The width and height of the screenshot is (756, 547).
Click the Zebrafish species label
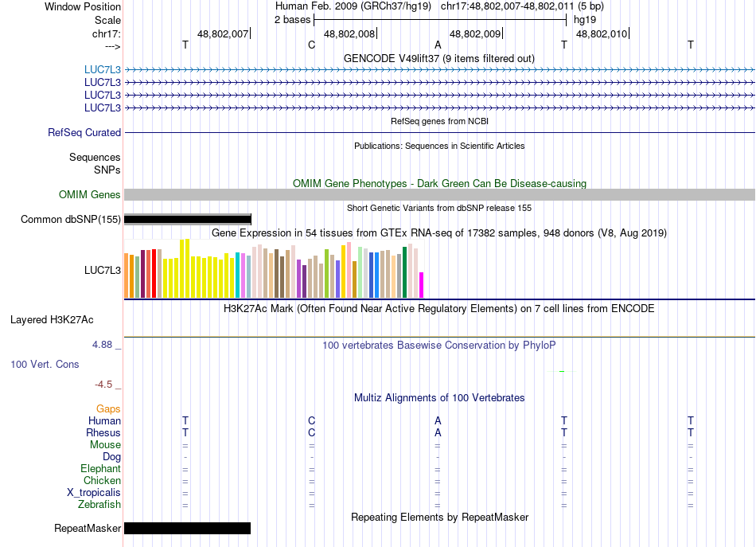click(99, 505)
